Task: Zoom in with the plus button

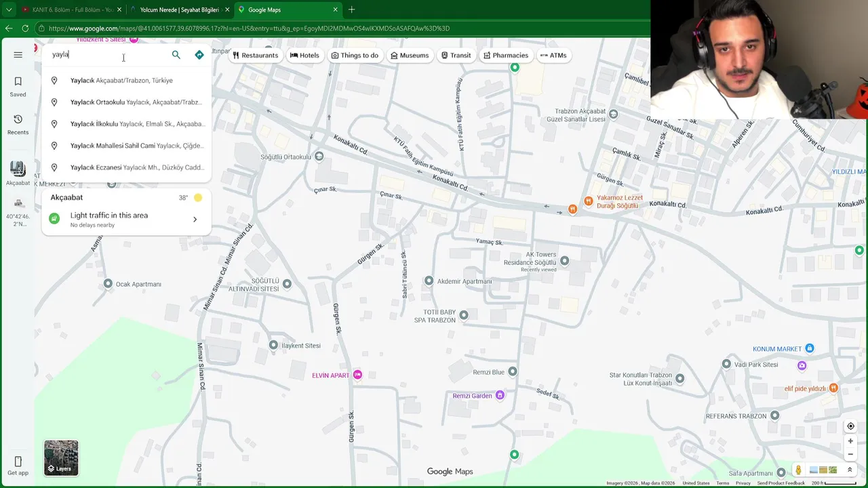Action: coord(850,441)
